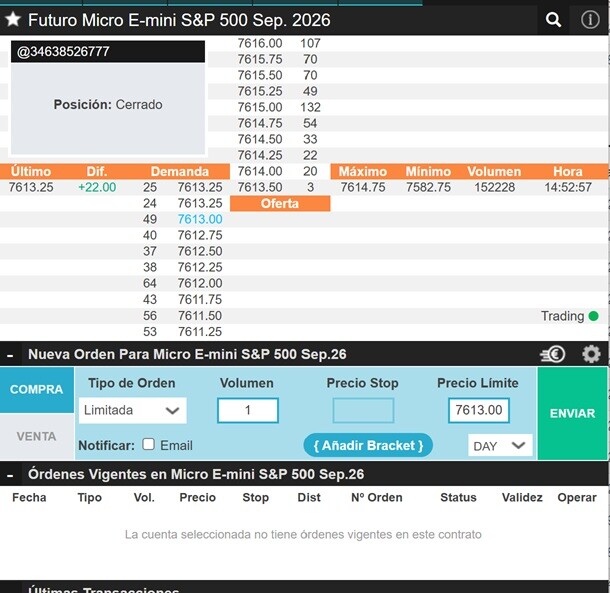
Task: Select ask price 7614.25
Action: click(260, 155)
